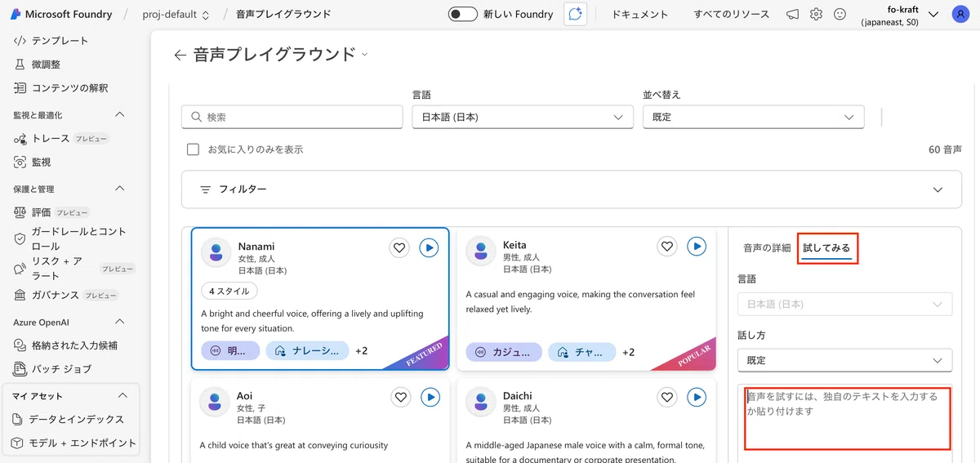Click the コンテンツの解釈 sidebar icon
The width and height of the screenshot is (980, 463).
[20, 88]
